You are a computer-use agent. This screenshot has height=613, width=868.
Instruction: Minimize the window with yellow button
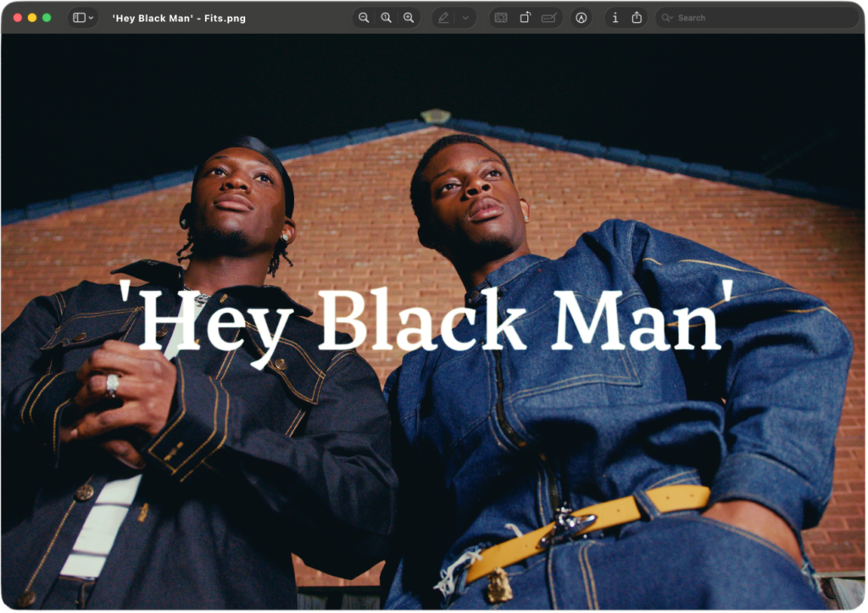click(32, 18)
